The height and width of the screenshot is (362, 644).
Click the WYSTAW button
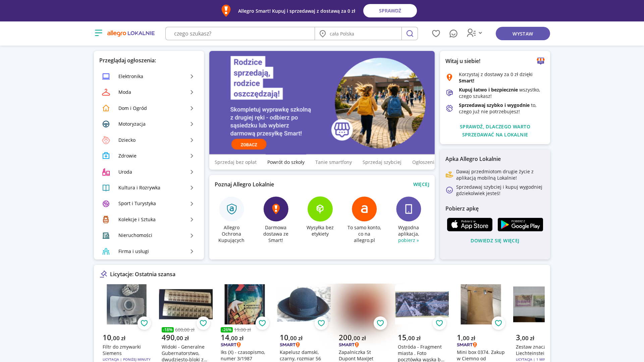[523, 34]
